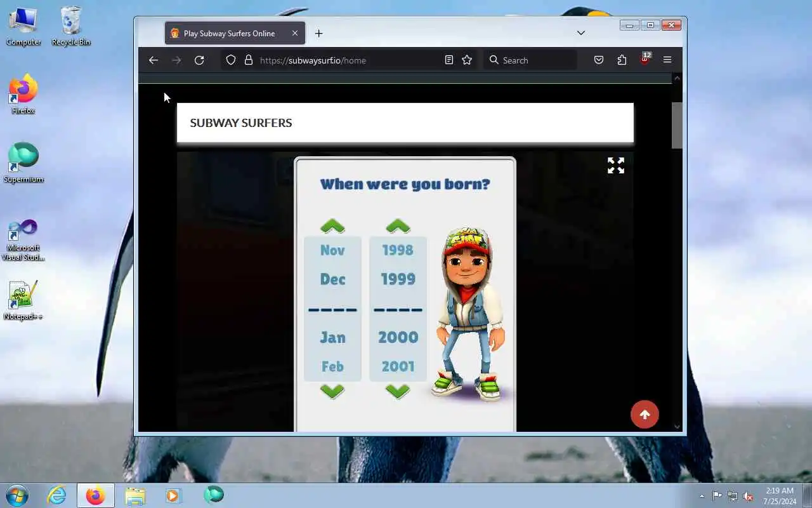
Task: Click scrollbar down arrow at page bottom
Action: pos(677,427)
